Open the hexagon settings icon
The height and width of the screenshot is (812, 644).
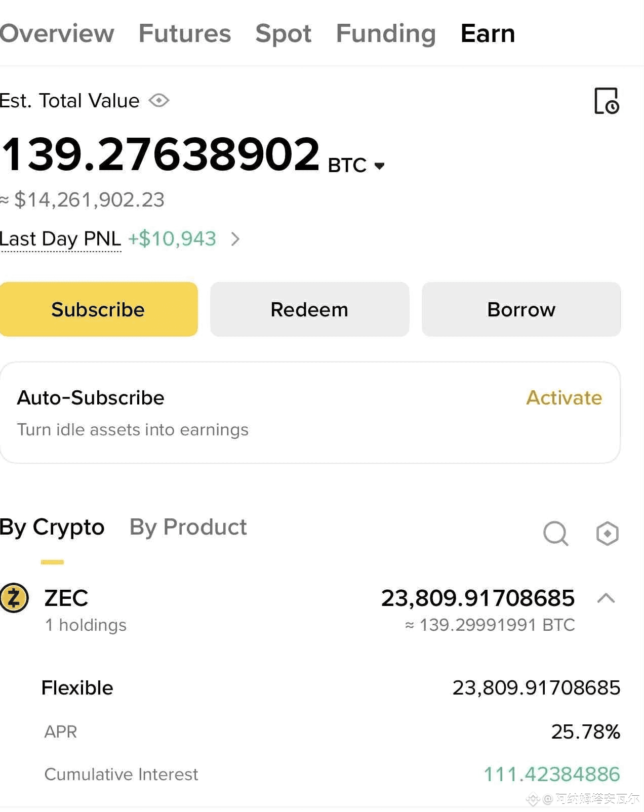coord(607,533)
